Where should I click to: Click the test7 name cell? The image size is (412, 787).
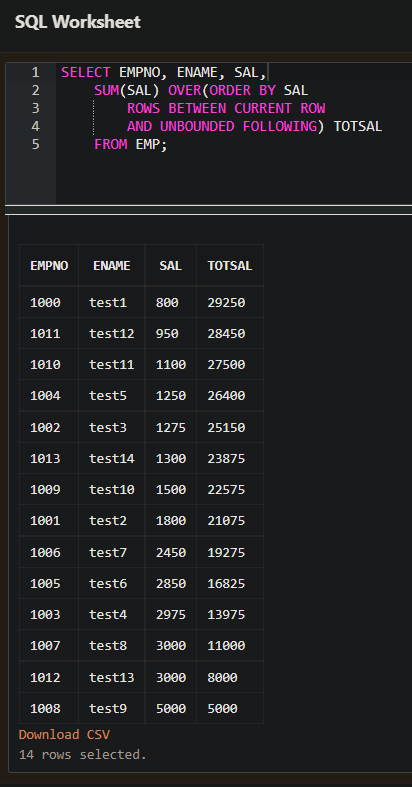tap(111, 552)
